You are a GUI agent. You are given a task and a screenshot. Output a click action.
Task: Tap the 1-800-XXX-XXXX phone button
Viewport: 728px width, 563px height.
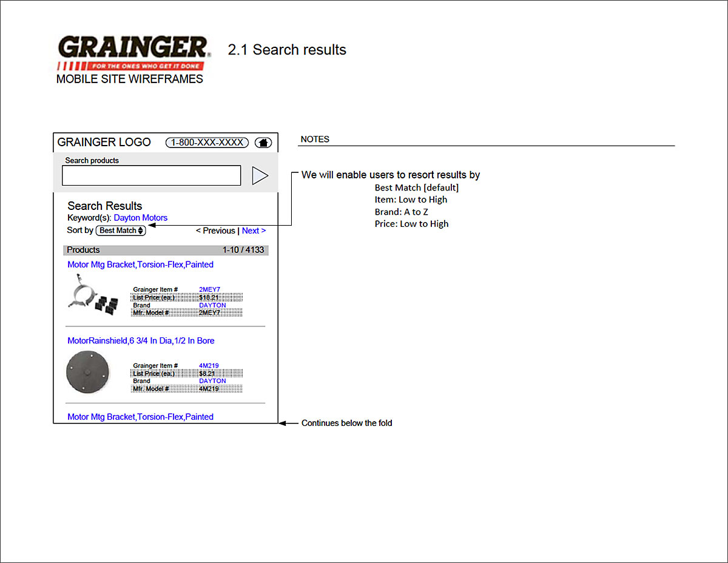[207, 143]
